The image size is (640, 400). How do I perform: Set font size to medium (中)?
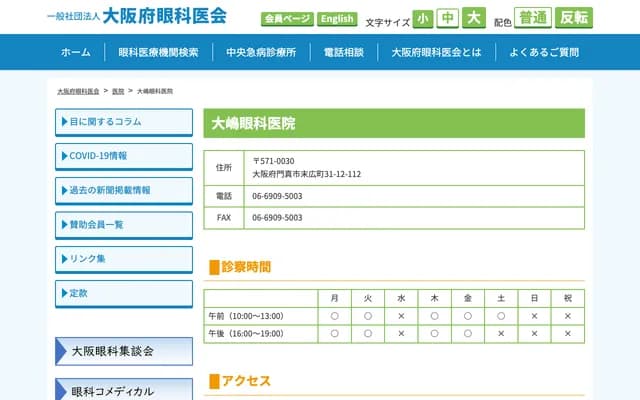(448, 18)
